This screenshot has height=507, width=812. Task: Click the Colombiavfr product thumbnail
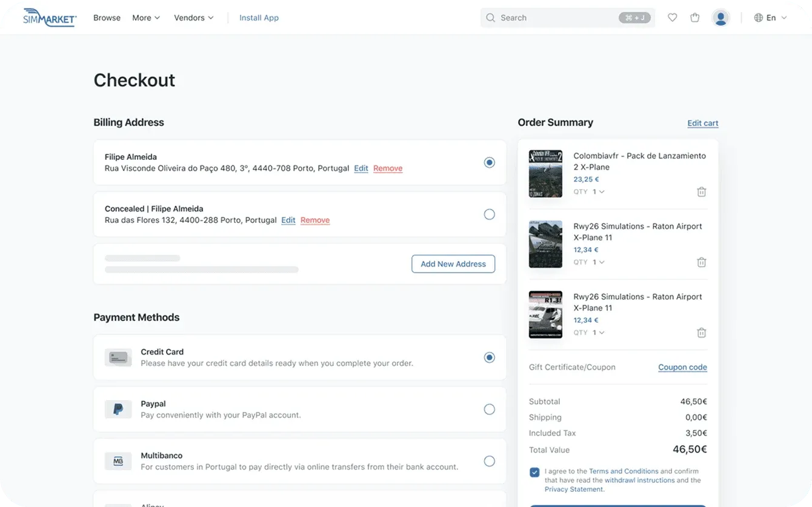(x=545, y=173)
